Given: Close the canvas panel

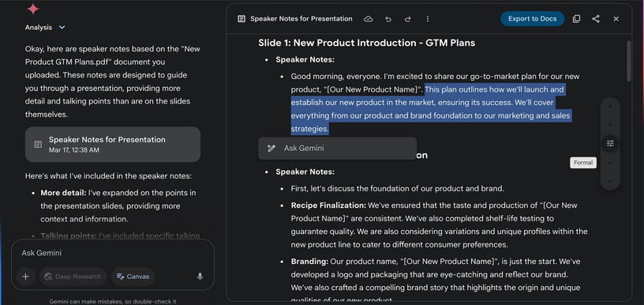Looking at the screenshot, I should [x=616, y=19].
